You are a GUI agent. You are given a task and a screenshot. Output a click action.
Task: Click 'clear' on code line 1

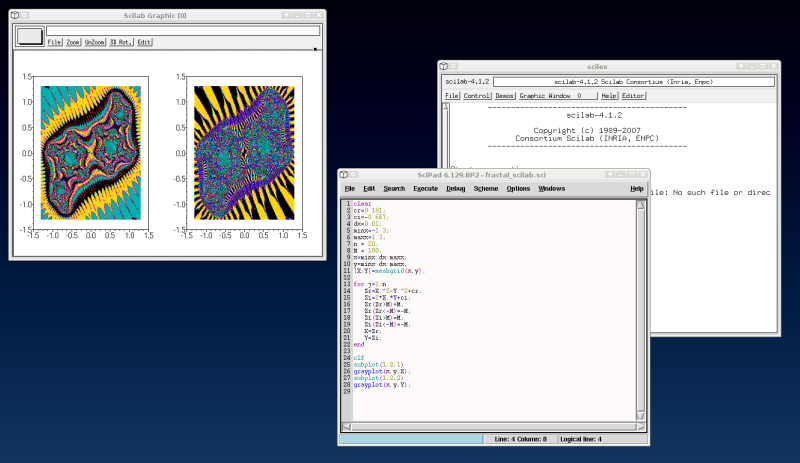[362, 204]
